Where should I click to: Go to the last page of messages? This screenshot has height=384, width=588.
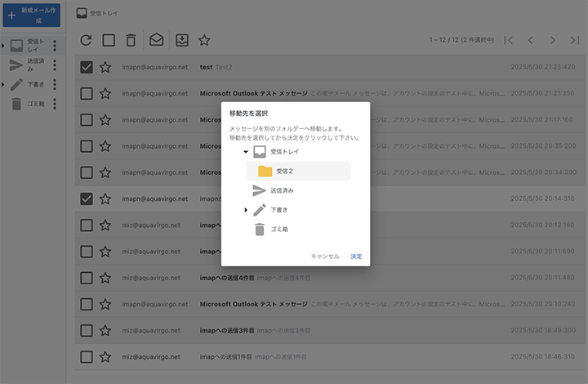574,40
